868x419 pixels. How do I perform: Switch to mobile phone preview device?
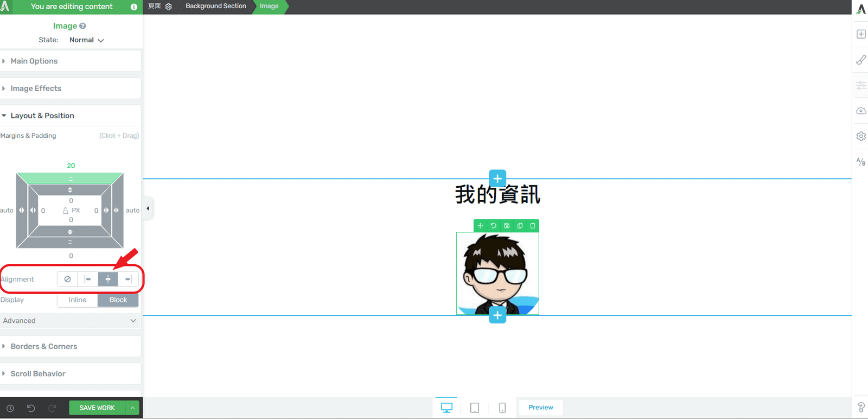[502, 408]
